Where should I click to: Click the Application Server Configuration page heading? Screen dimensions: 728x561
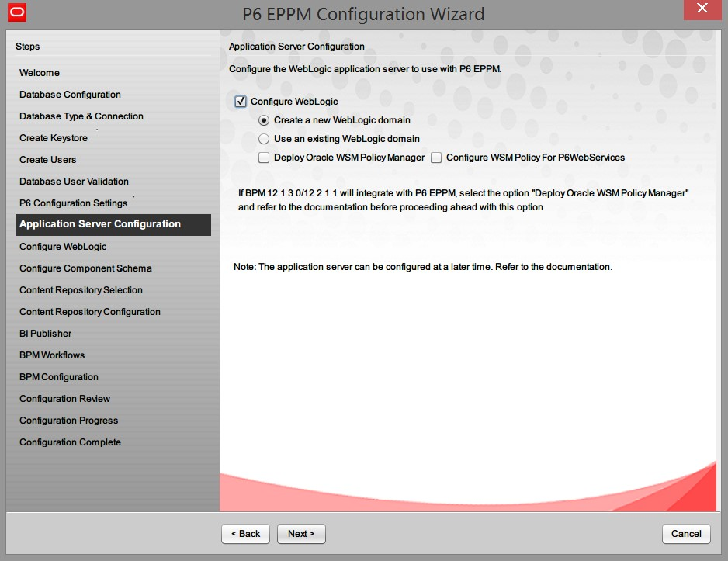[296, 47]
